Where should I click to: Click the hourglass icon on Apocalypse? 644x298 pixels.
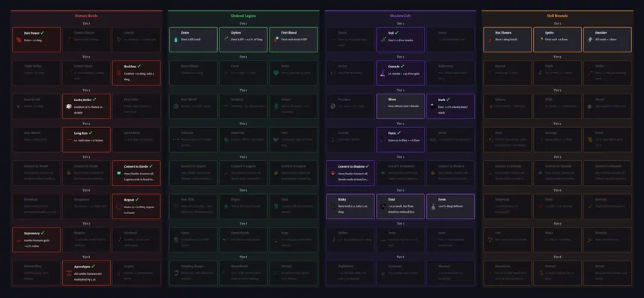click(x=69, y=273)
